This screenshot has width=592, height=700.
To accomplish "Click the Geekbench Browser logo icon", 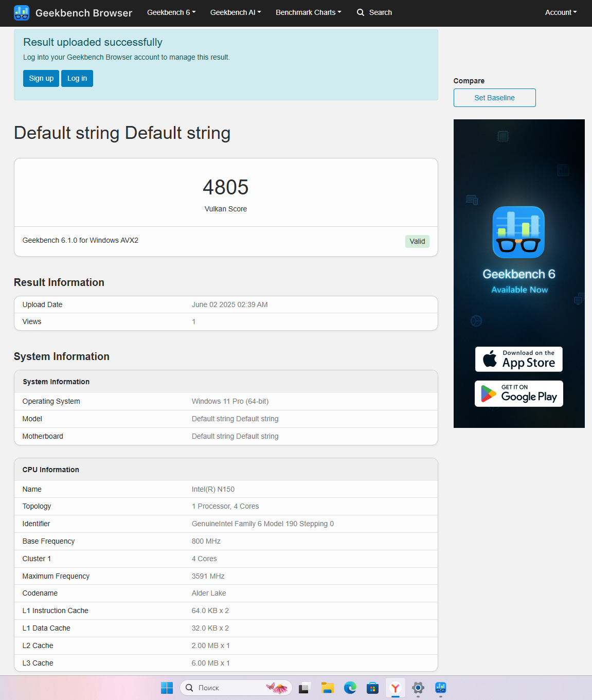I will [x=22, y=12].
